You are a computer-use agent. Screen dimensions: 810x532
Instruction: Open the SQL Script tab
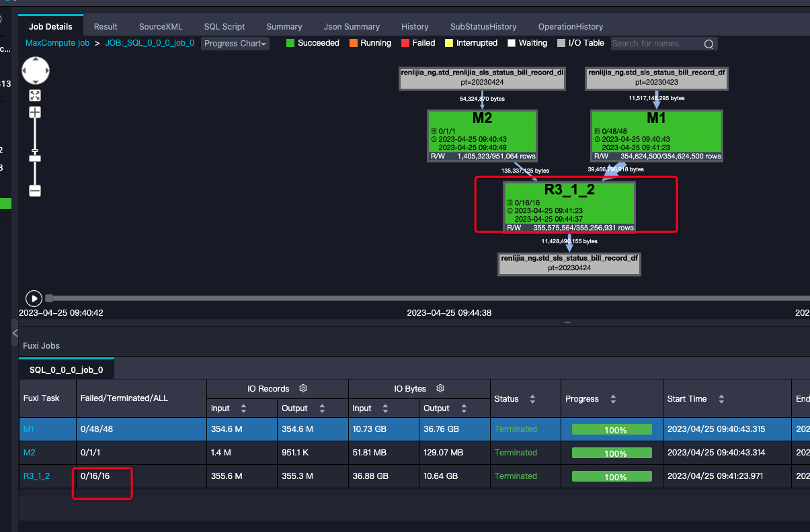(225, 26)
